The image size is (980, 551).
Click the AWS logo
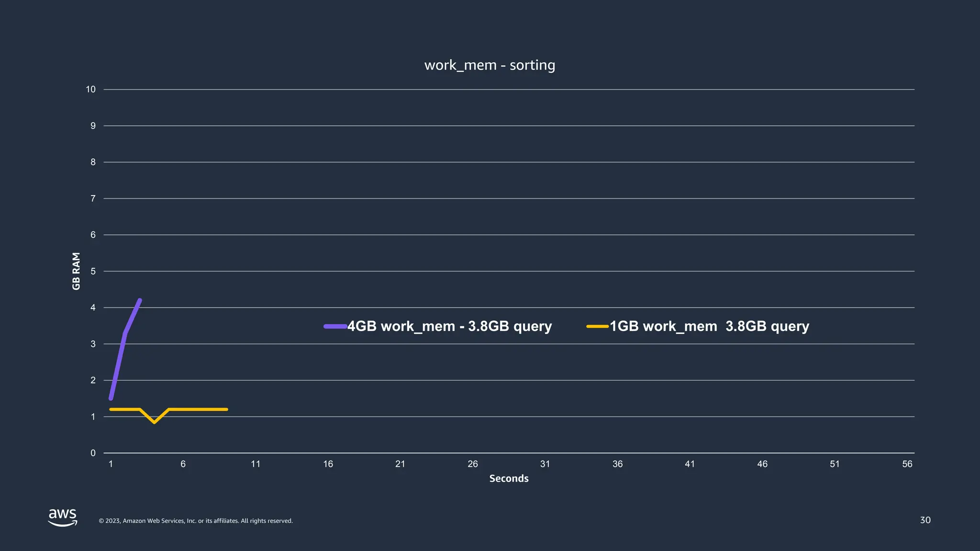pos(63,517)
